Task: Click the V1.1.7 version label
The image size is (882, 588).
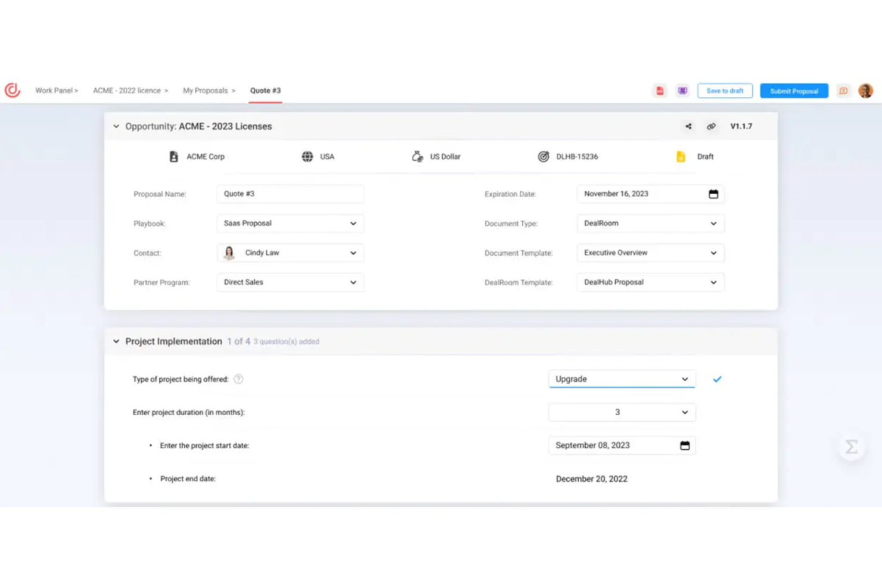Action: pyautogui.click(x=741, y=126)
